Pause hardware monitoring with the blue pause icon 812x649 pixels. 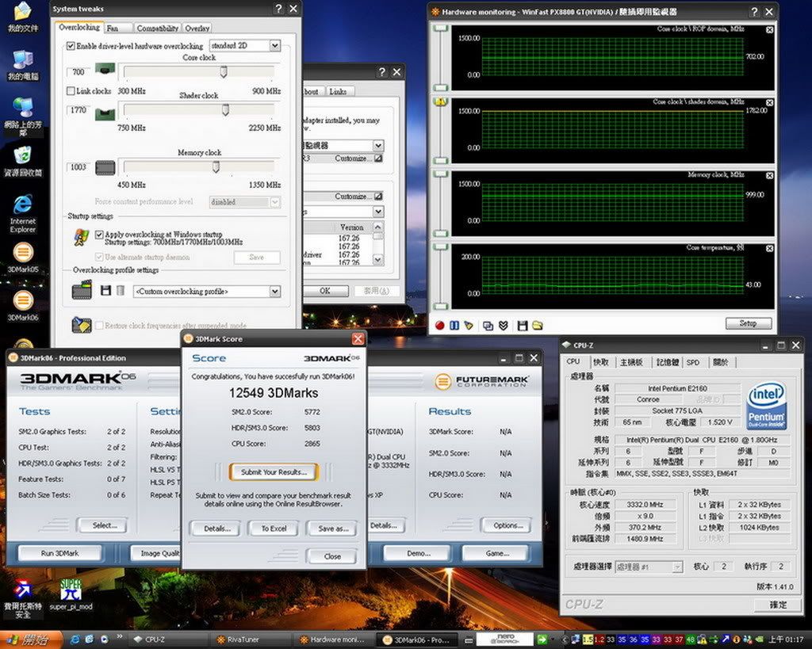[x=454, y=325]
